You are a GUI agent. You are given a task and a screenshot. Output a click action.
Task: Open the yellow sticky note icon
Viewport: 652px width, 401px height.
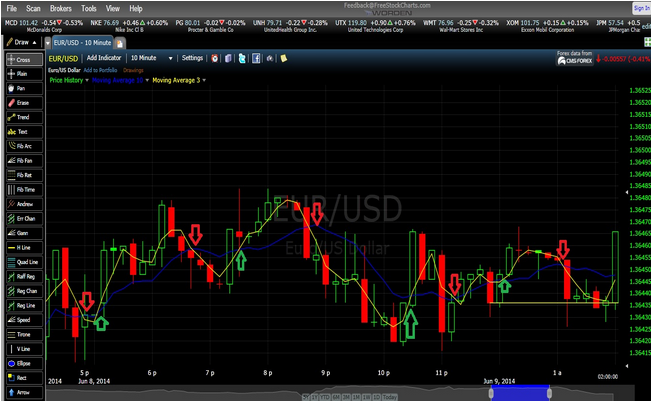[284, 58]
